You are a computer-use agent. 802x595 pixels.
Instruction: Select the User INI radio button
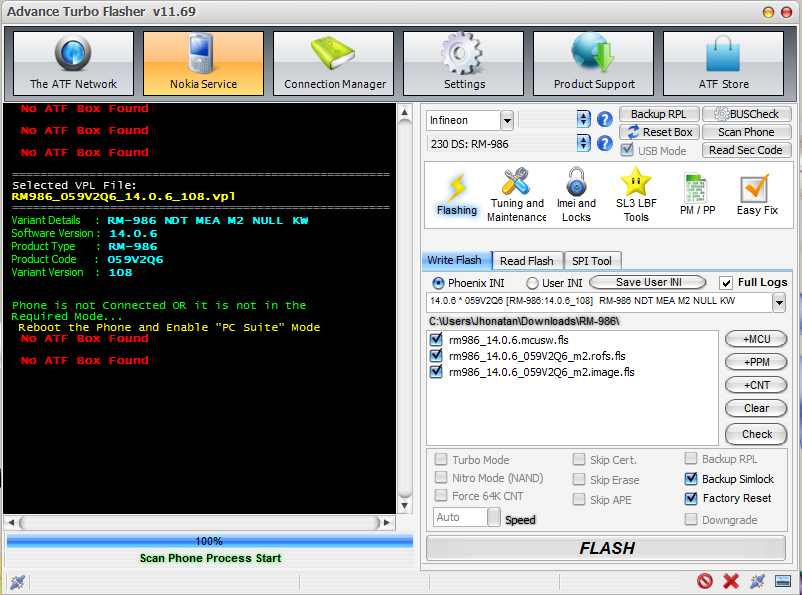(532, 283)
